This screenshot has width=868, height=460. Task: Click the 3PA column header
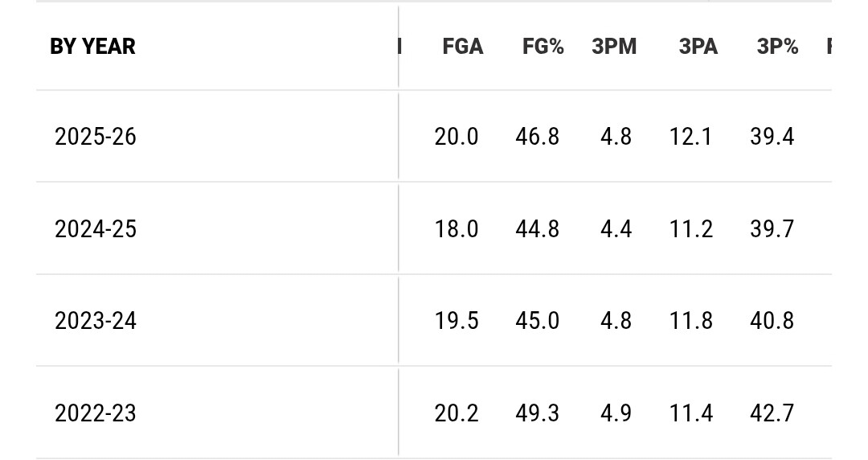698,47
